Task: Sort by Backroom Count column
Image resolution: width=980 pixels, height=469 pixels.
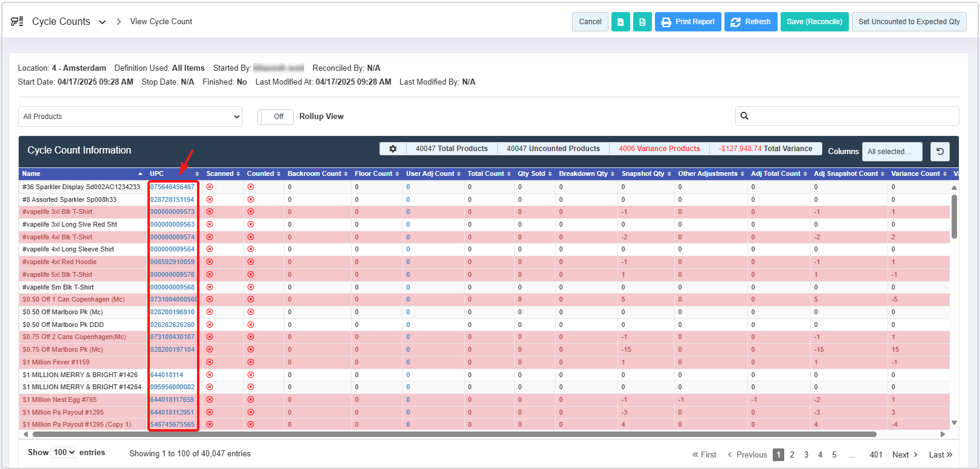Action: 317,173
